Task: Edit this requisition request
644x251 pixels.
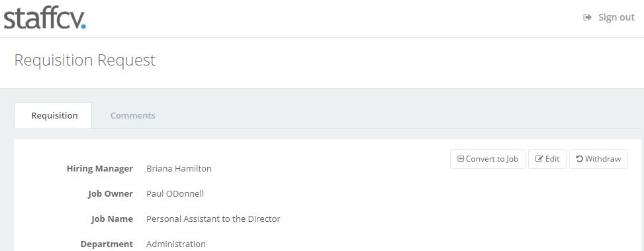Action: (x=547, y=159)
